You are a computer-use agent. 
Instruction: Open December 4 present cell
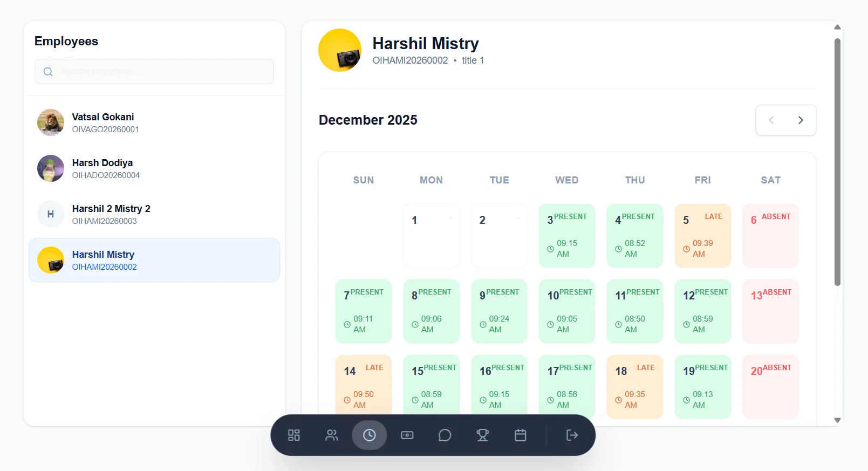[635, 236]
